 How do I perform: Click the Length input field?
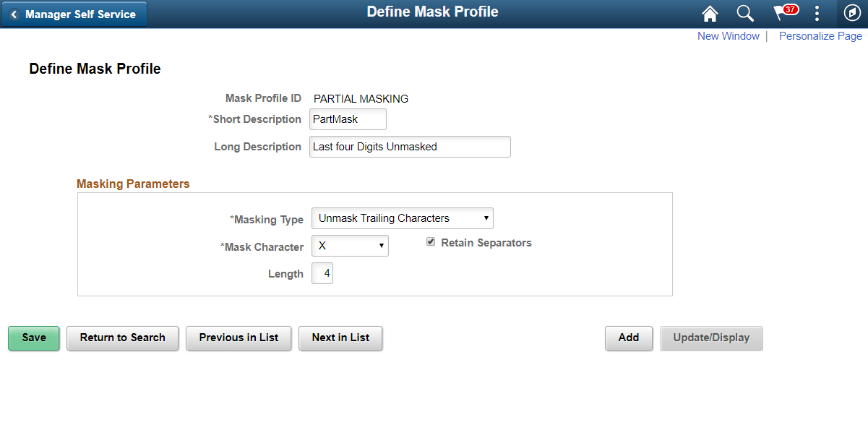[x=322, y=272]
